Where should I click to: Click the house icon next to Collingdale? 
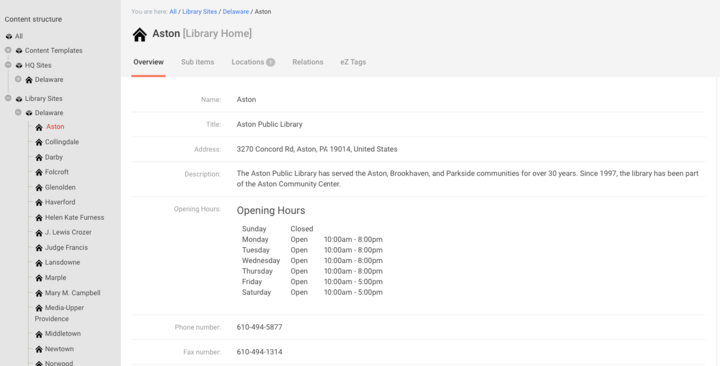[39, 142]
